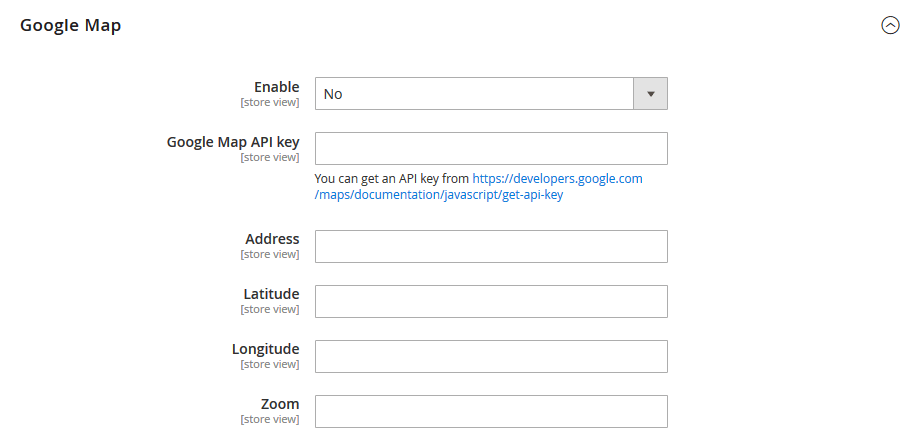Open the Enable dropdown using its arrow button
Screen dimensions: 923x448
pyautogui.click(x=650, y=94)
